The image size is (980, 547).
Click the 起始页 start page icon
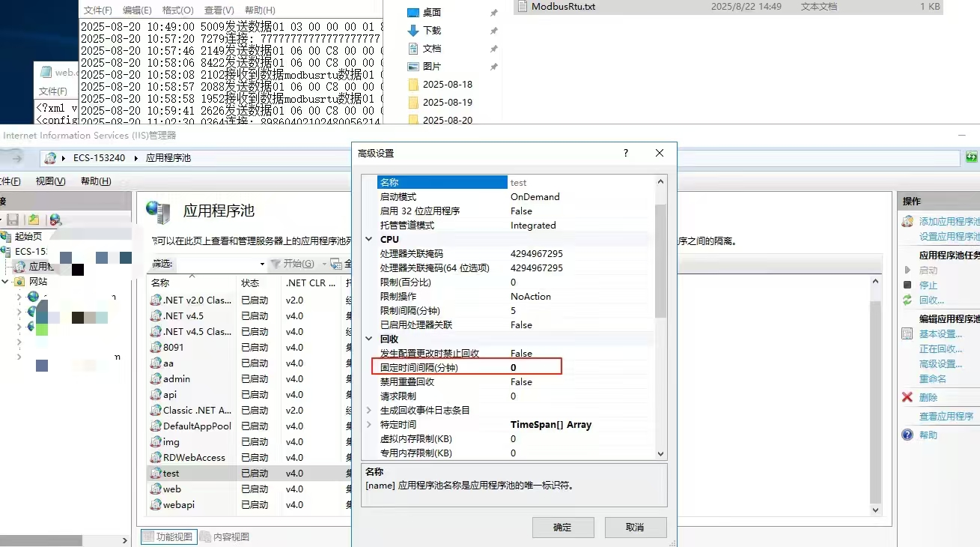7,237
